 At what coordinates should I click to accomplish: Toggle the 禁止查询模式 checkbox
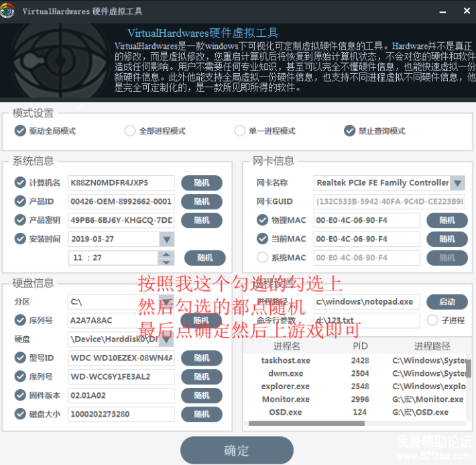[x=350, y=131]
